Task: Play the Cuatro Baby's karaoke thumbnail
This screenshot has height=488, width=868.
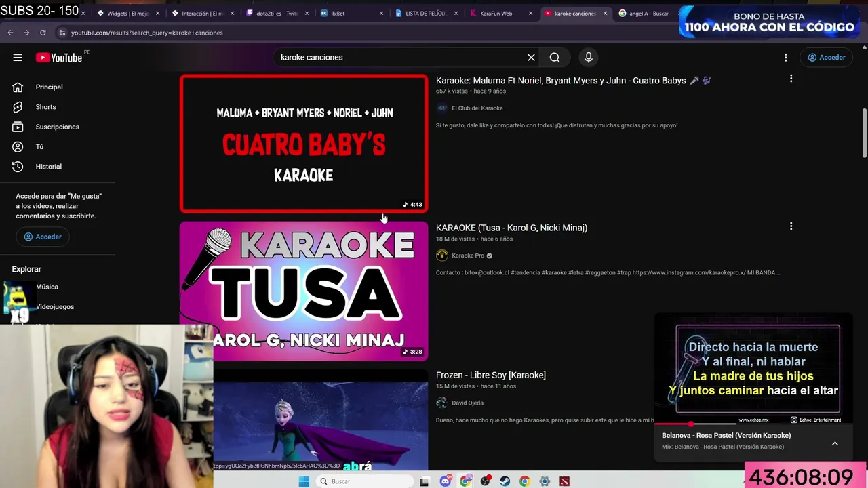Action: (304, 144)
